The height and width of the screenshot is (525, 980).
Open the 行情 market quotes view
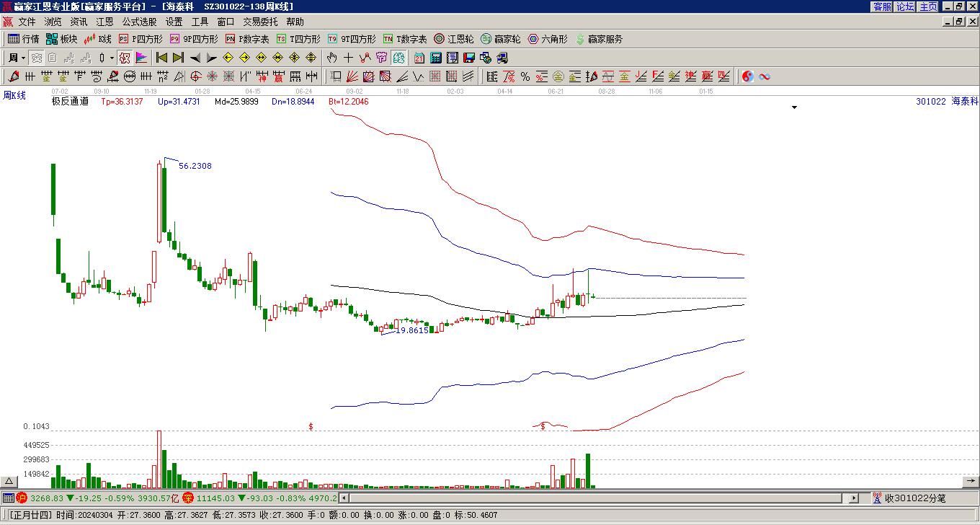coord(23,39)
